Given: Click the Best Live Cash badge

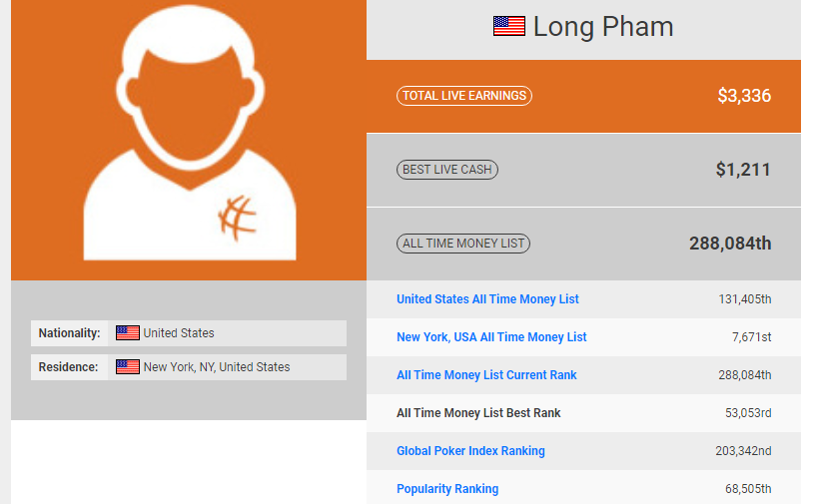Looking at the screenshot, I should click(447, 170).
